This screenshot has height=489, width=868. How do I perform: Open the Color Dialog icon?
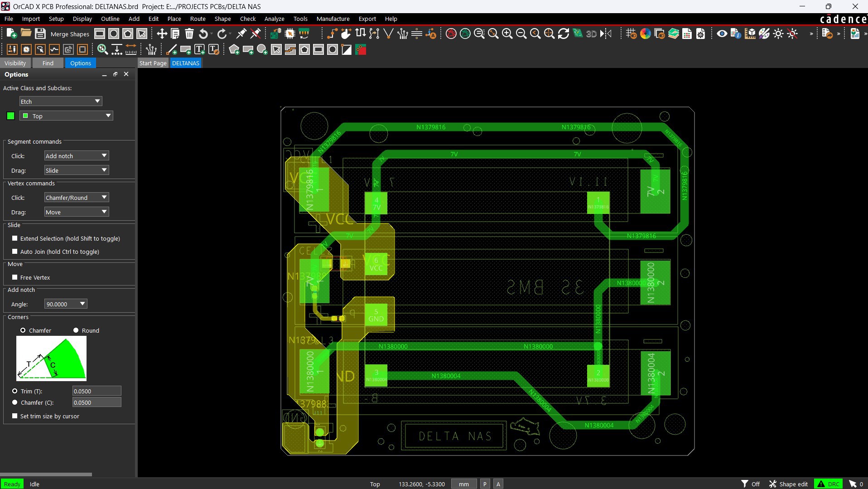click(646, 34)
